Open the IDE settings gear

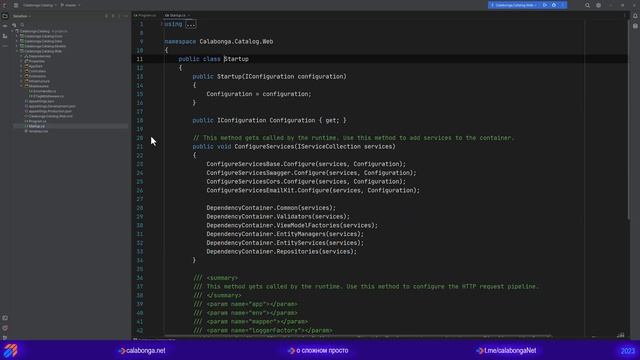point(598,5)
